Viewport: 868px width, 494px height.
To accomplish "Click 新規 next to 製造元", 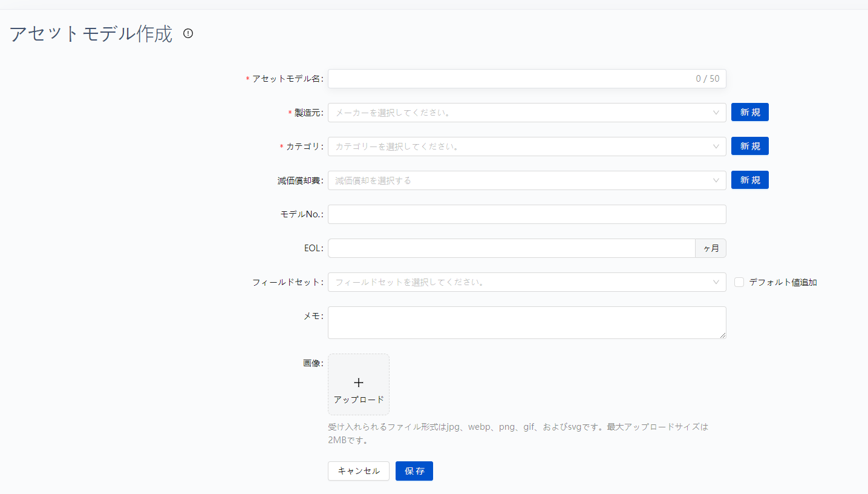I will point(749,112).
